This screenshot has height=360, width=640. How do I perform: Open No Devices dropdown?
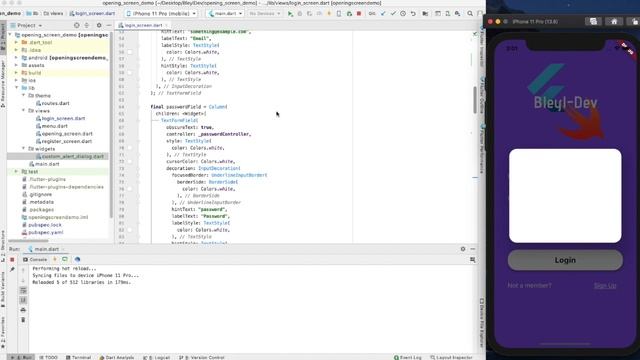tap(264, 13)
